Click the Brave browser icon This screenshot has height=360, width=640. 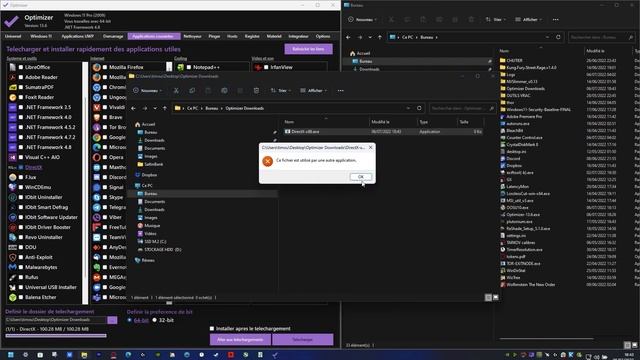pyautogui.click(x=97, y=117)
